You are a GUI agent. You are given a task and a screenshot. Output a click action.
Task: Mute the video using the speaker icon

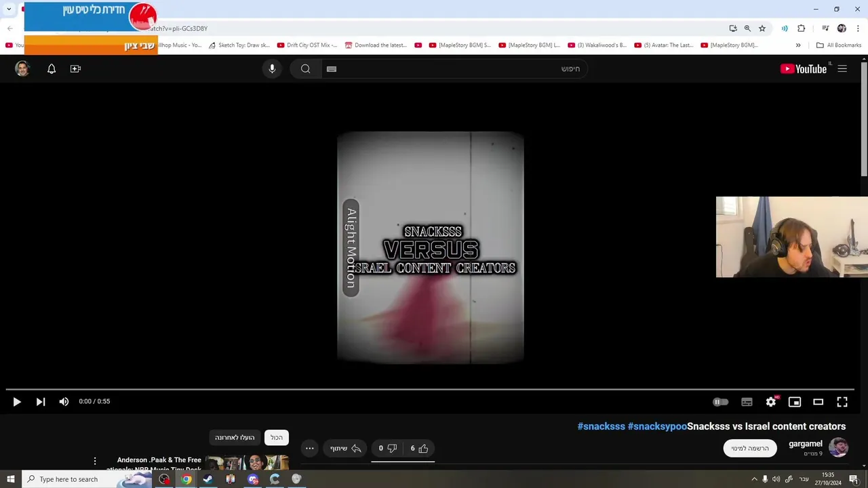tap(64, 402)
